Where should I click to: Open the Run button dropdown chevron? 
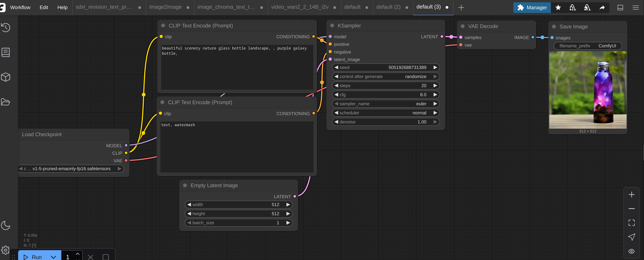pyautogui.click(x=53, y=257)
